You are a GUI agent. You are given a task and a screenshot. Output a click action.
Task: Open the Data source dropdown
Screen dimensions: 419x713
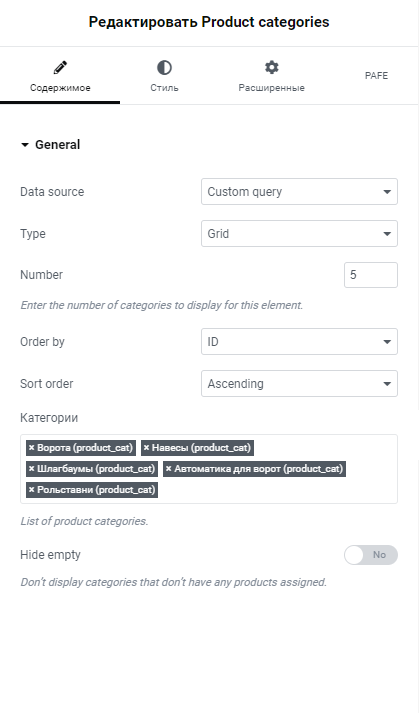(299, 191)
